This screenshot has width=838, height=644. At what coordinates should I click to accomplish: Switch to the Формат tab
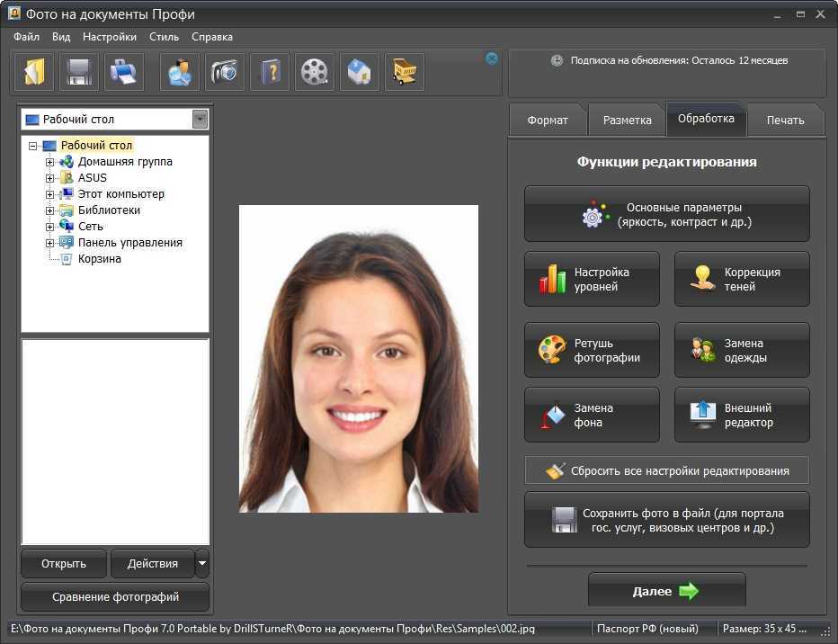tap(548, 121)
